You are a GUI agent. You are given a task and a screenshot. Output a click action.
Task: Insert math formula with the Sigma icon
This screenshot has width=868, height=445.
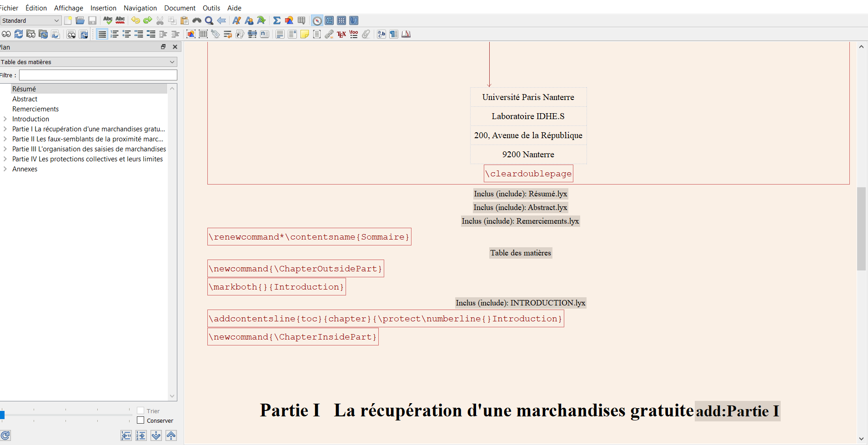tap(276, 20)
